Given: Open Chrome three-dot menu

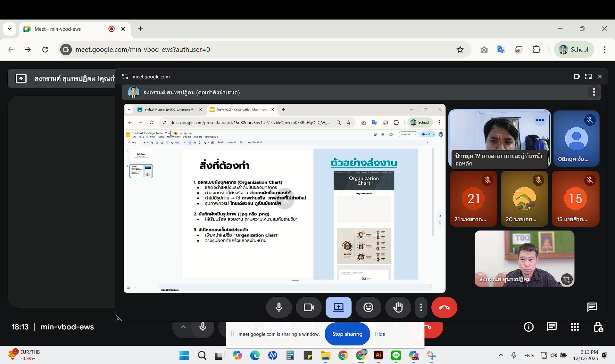Looking at the screenshot, I should [x=605, y=50].
